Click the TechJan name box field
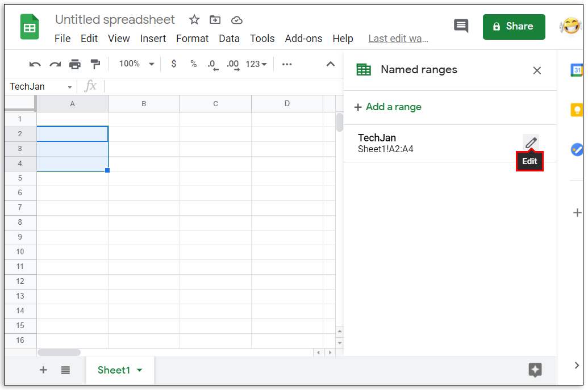 point(37,87)
